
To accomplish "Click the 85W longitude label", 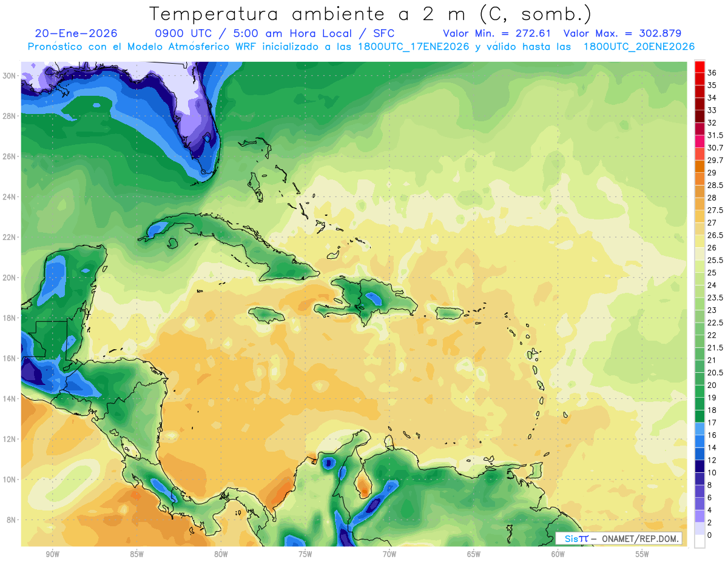I will (x=136, y=554).
